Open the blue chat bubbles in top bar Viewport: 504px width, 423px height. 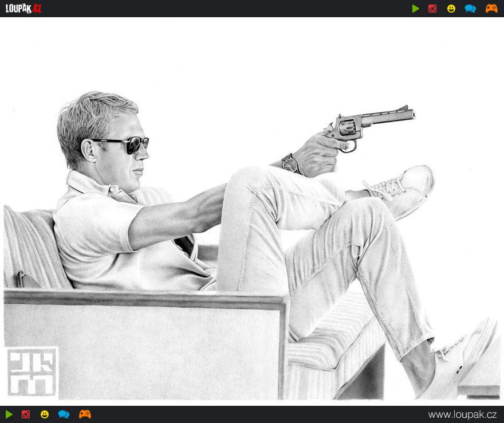[x=470, y=9]
